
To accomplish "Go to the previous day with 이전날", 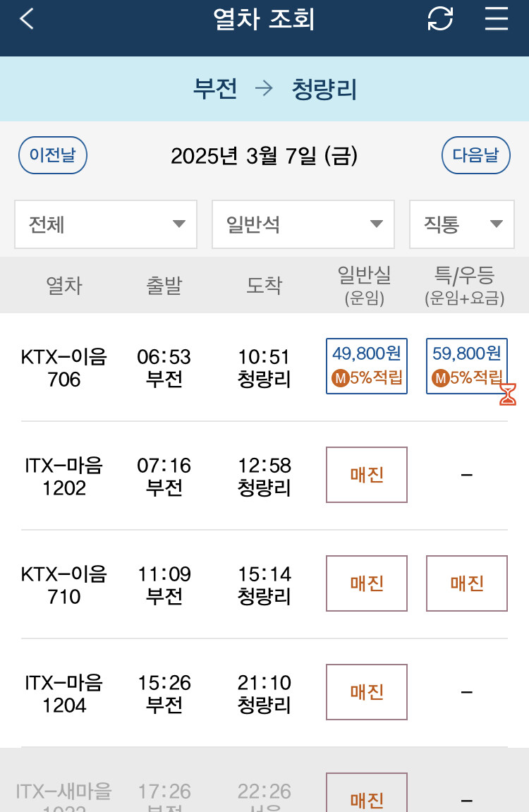I will coord(52,155).
